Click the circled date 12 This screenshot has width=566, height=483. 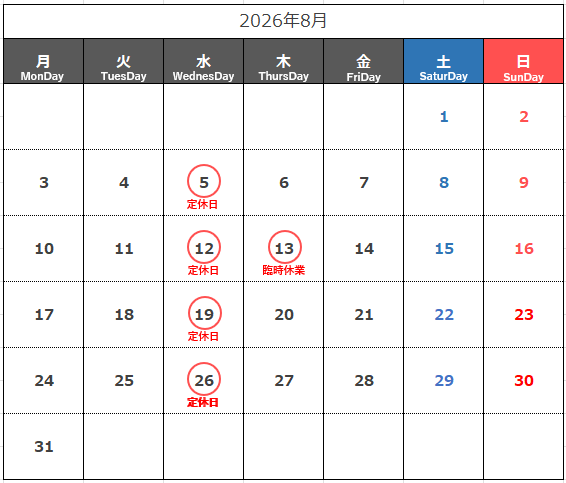204,247
